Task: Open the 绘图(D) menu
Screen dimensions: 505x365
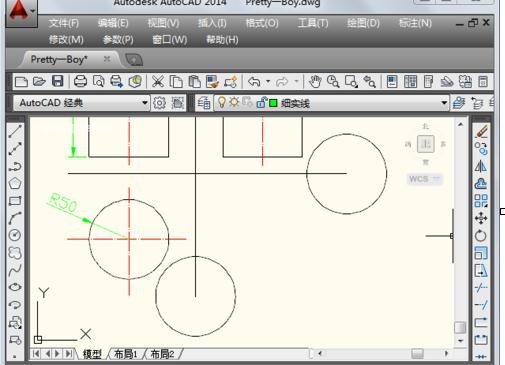Action: click(x=363, y=23)
